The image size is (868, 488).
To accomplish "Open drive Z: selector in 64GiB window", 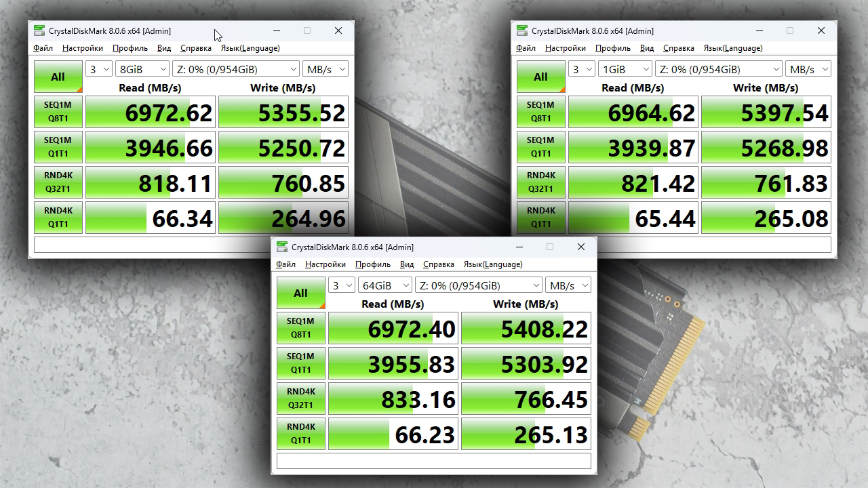I will 479,285.
